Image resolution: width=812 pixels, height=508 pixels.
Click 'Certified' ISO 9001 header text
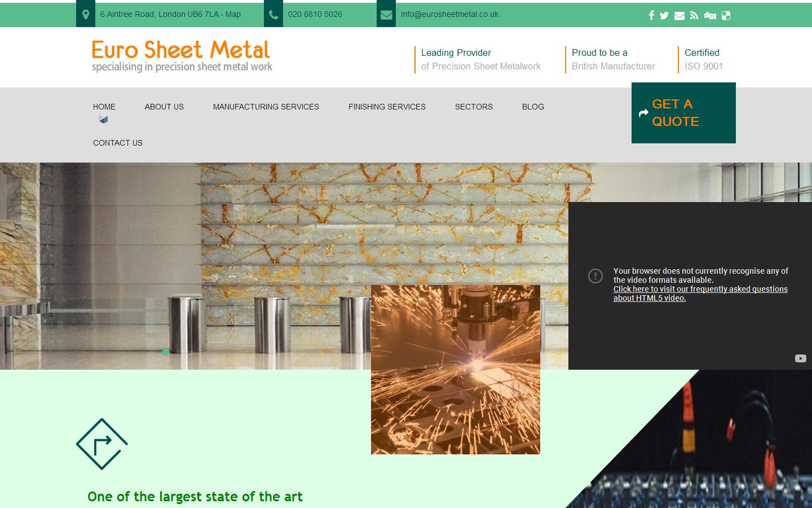pyautogui.click(x=702, y=52)
